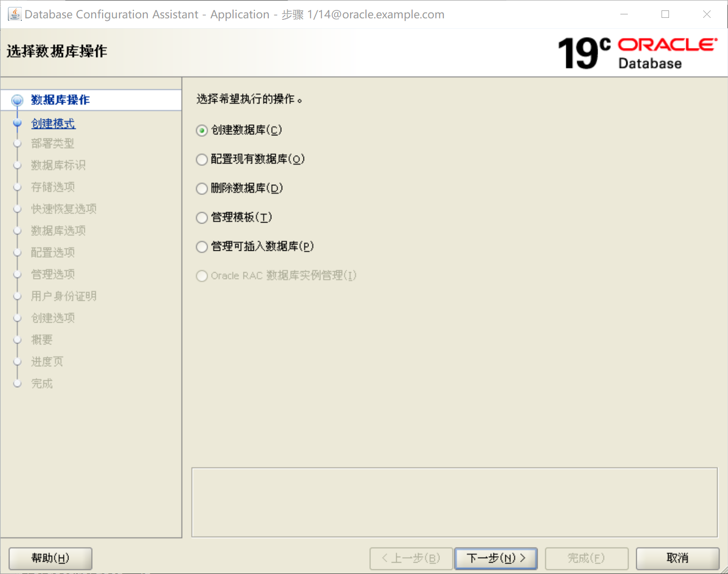Click 快速恢复选项 step in sidebar
Image resolution: width=728 pixels, height=574 pixels.
pyautogui.click(x=63, y=209)
